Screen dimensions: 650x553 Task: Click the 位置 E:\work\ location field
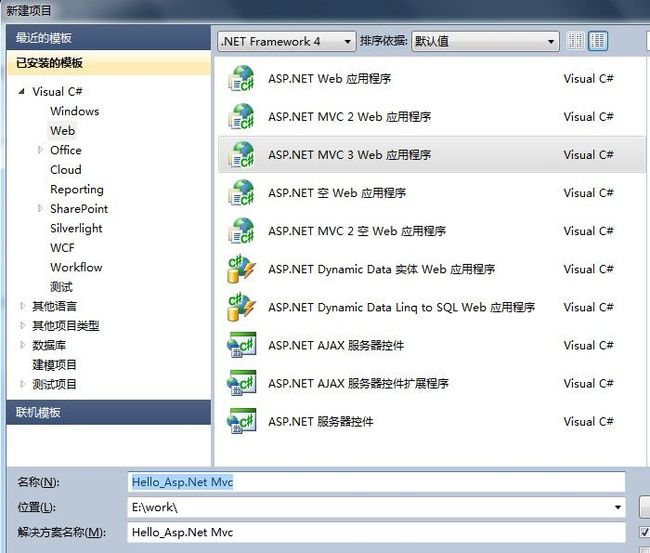(376, 507)
